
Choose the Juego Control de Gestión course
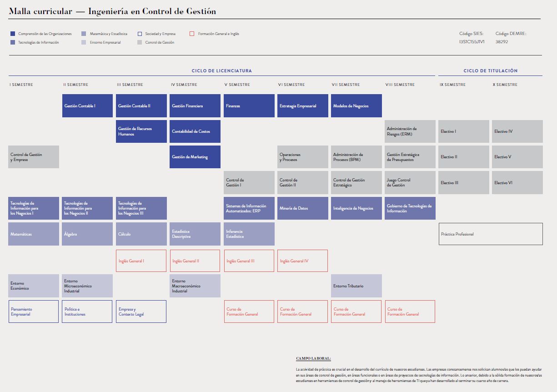[410, 182]
